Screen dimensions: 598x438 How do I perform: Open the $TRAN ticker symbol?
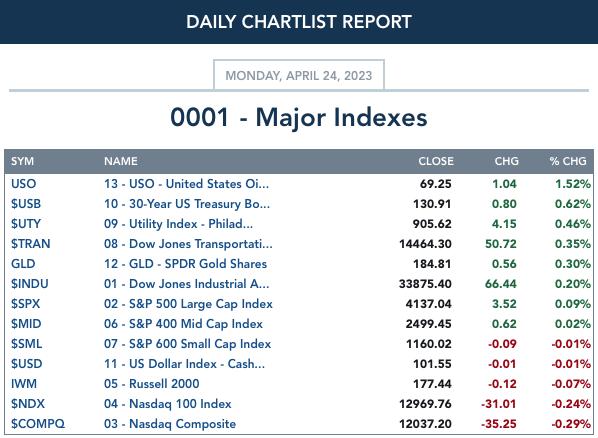[x=31, y=244]
